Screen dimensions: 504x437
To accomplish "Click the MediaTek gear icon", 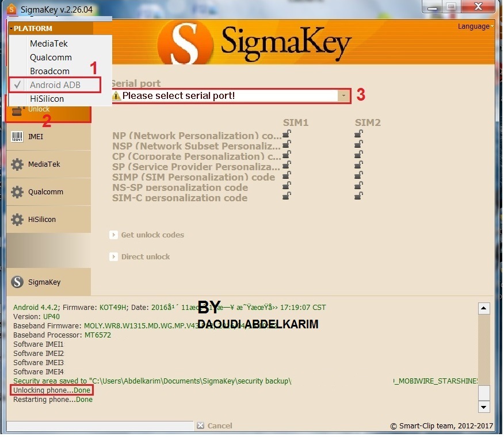I will 17,164.
